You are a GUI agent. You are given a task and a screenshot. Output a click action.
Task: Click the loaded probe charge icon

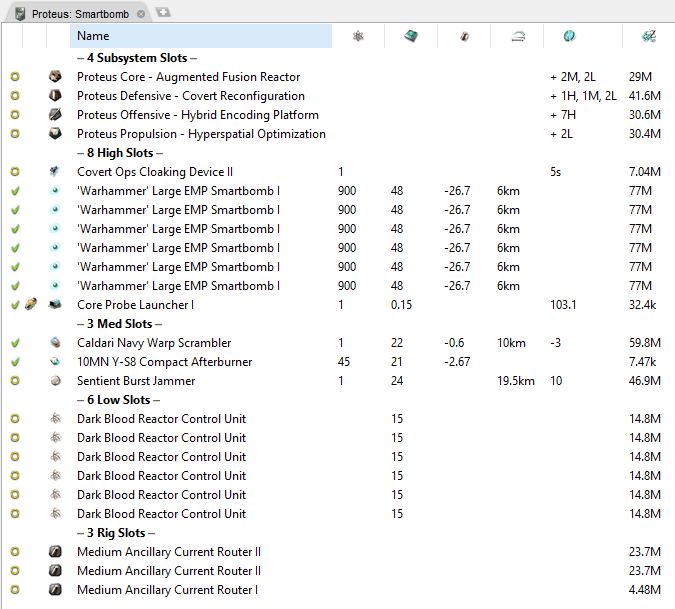click(x=31, y=305)
